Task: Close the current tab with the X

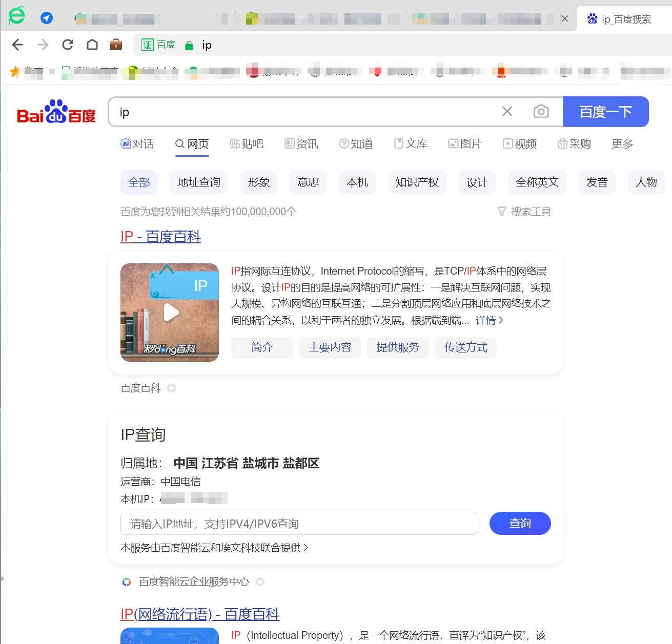Action: click(x=565, y=18)
